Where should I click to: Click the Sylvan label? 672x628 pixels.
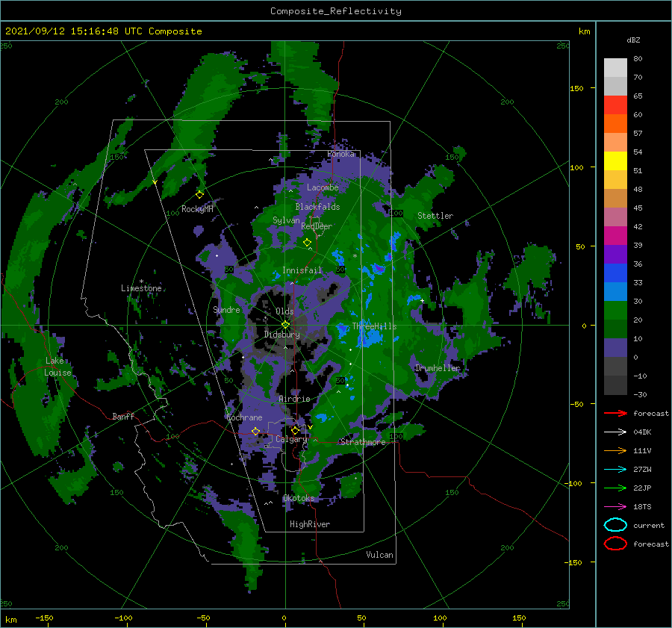[x=286, y=220]
